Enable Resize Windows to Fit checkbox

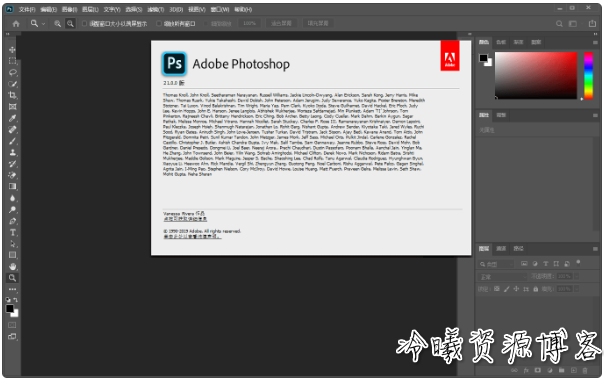click(x=84, y=24)
